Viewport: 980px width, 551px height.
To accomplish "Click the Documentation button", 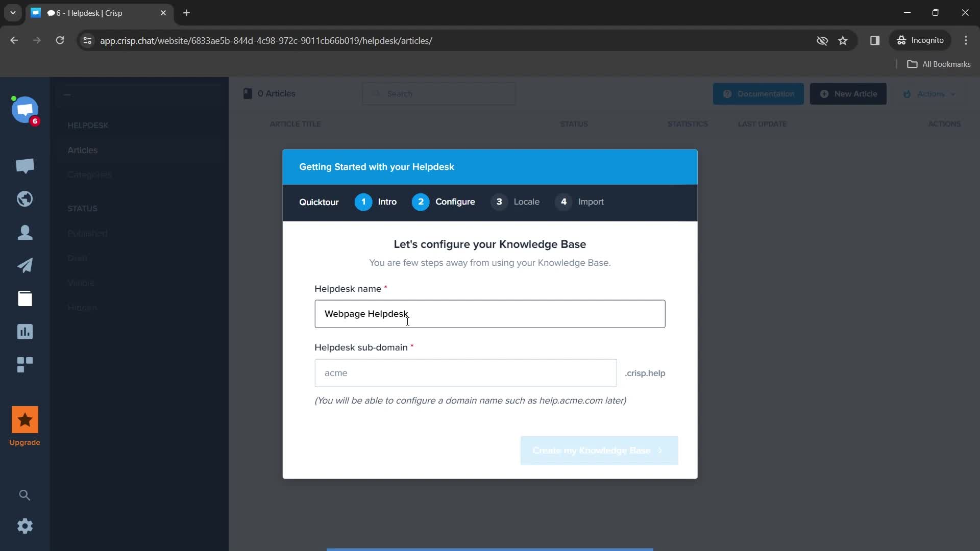I will point(759,93).
